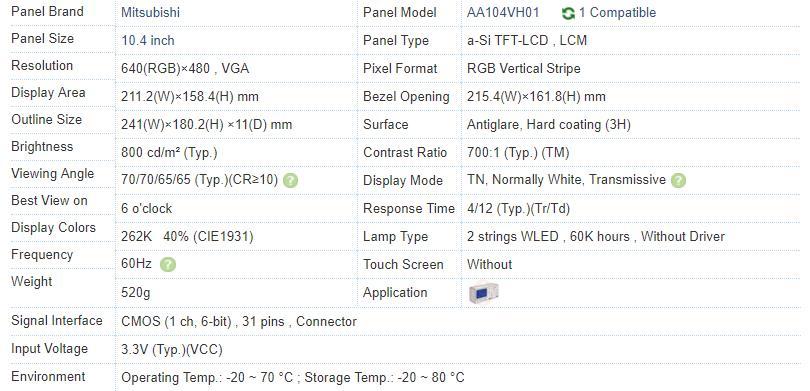Select the 640(RGB)×480 VGA resolution value
Image resolution: width=810 pixels, height=391 pixels.
pyautogui.click(x=185, y=68)
